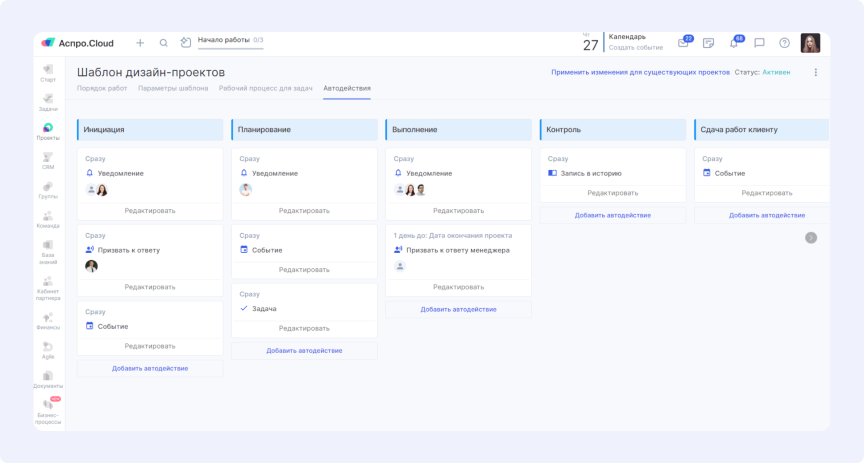Switch to Рабочий процесс для задач tab
The height and width of the screenshot is (463, 864).
point(266,88)
